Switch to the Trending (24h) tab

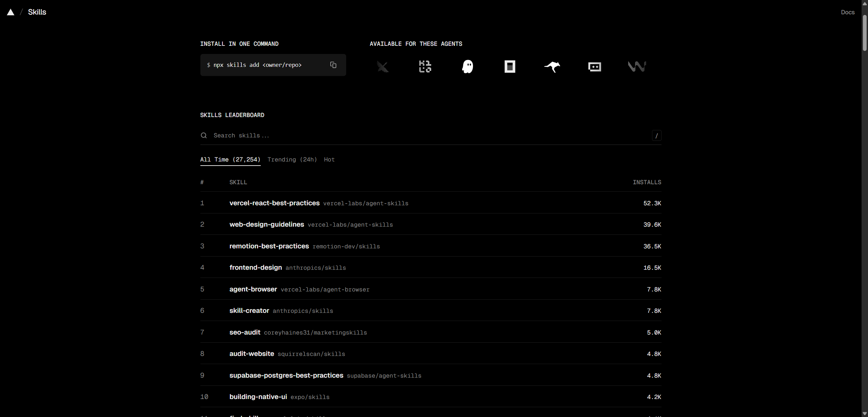click(x=292, y=159)
